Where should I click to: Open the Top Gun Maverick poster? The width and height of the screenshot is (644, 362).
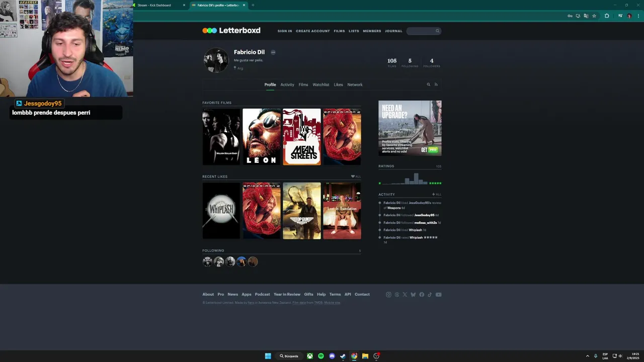302,211
